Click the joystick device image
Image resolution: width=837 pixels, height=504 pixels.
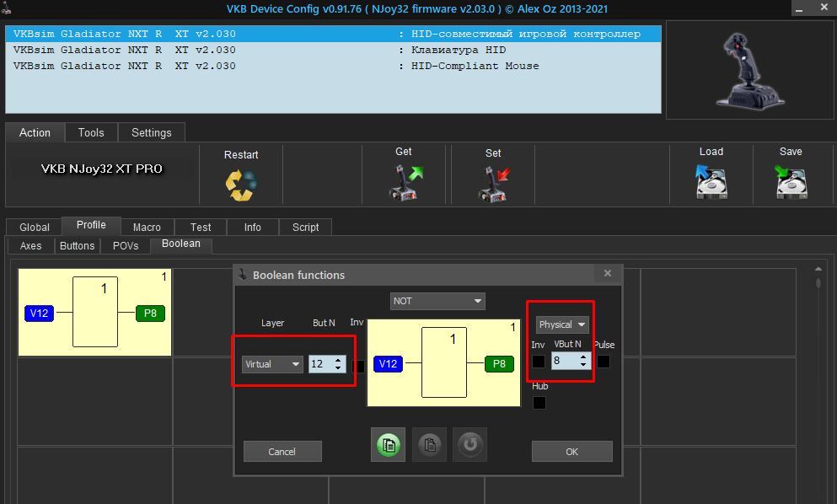pos(750,71)
